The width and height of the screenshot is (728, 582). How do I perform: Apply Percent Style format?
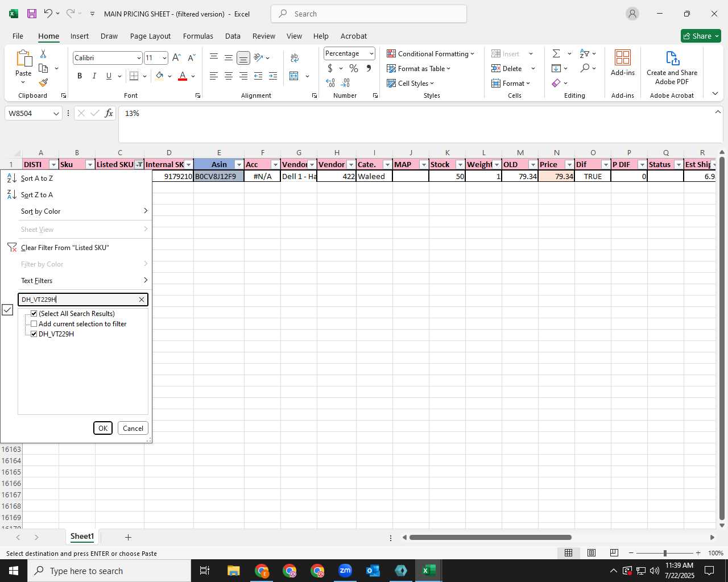tap(354, 68)
